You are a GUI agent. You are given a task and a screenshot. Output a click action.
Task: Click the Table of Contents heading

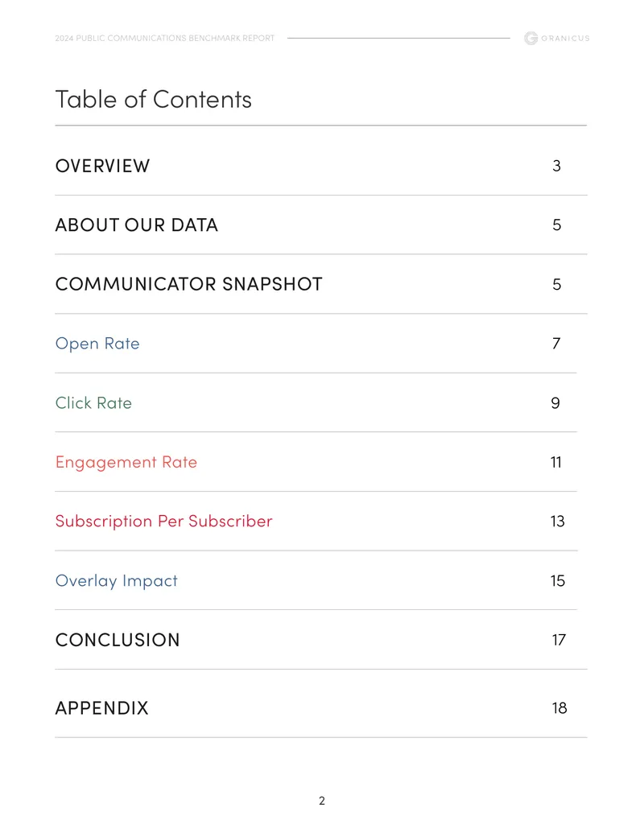tap(154, 99)
